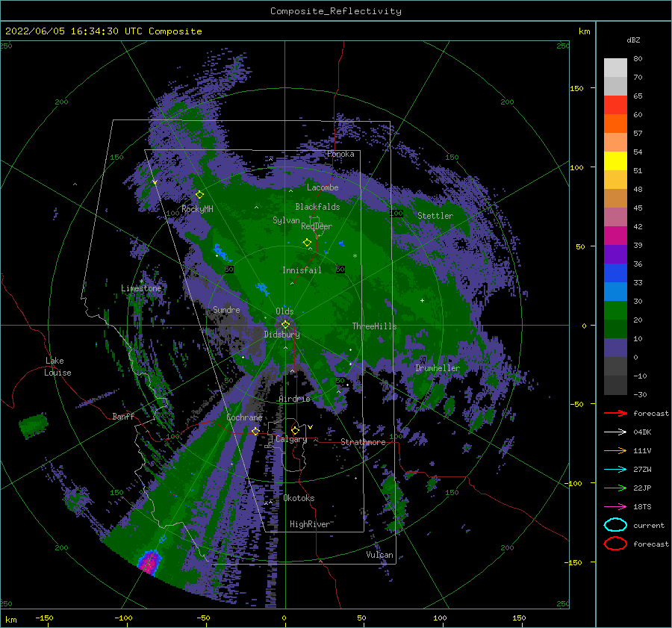Click the Lacombe town label

(323, 187)
